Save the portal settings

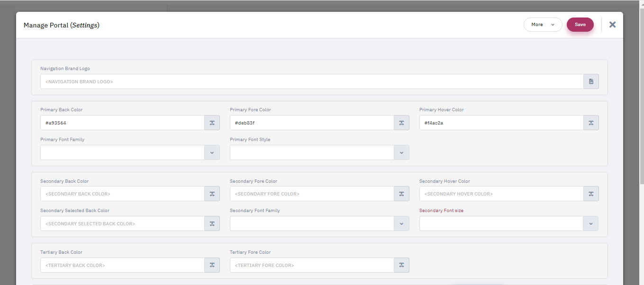[580, 25]
